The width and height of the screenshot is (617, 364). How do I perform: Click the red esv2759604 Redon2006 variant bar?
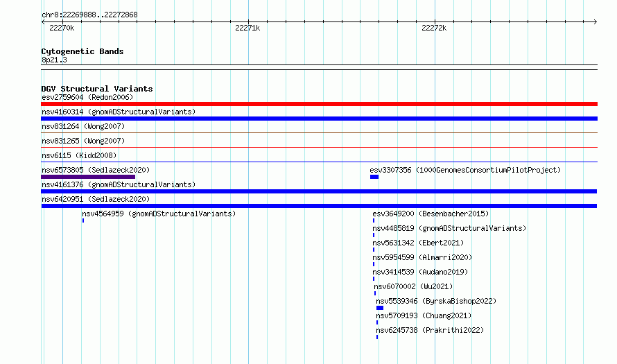pyautogui.click(x=319, y=104)
